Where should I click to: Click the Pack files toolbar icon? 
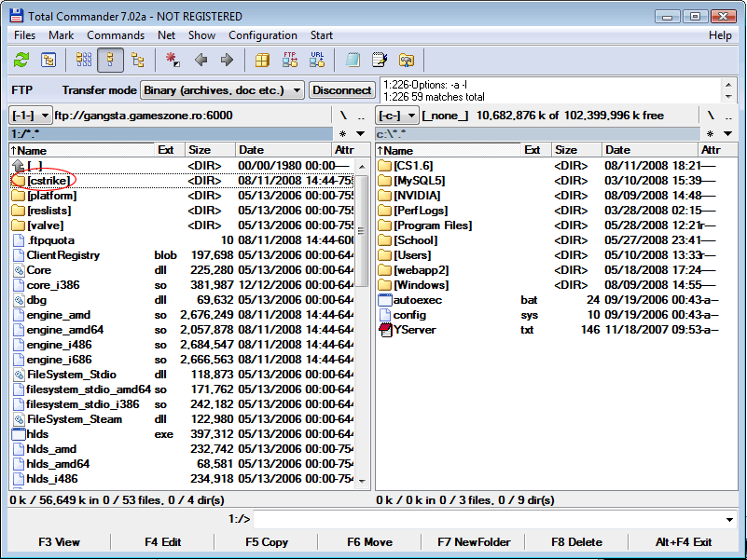[x=263, y=60]
